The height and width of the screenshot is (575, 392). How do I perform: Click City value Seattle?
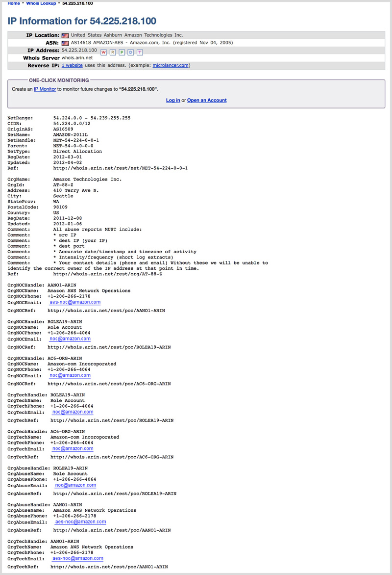[63, 196]
